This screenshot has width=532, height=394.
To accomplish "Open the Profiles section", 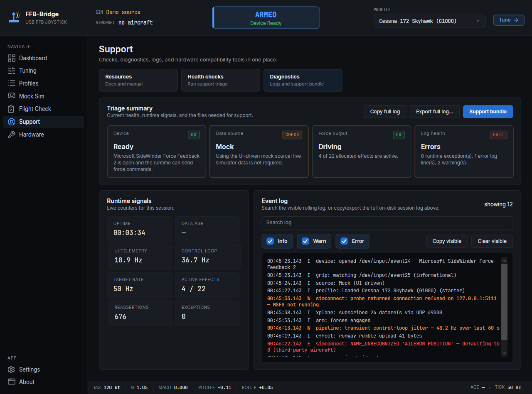I will click(x=44, y=83).
